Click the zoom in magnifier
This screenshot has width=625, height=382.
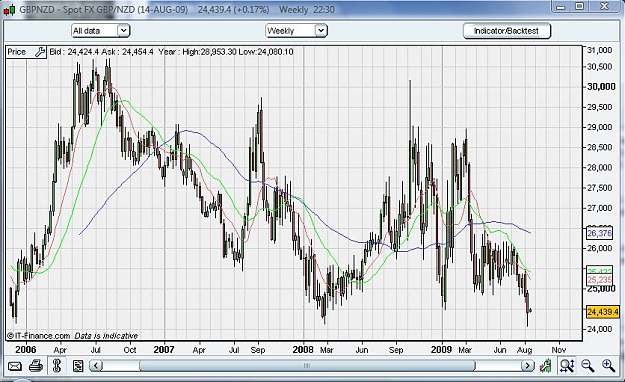608,366
